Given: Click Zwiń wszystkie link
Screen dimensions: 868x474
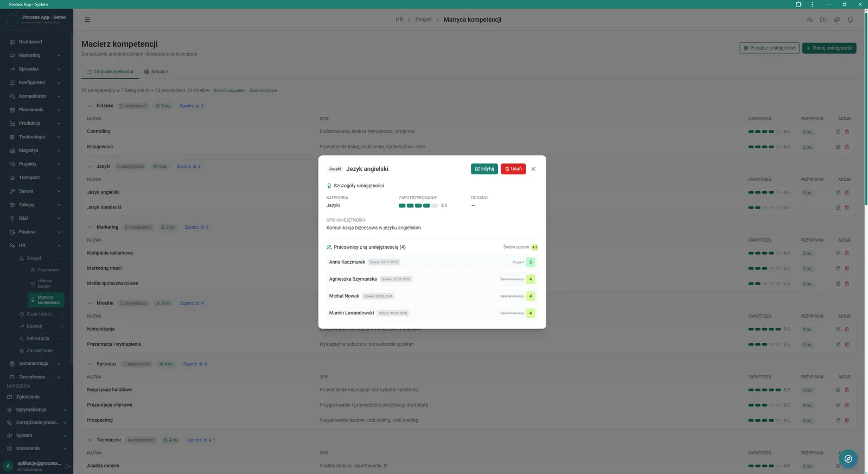Looking at the screenshot, I should click(263, 91).
